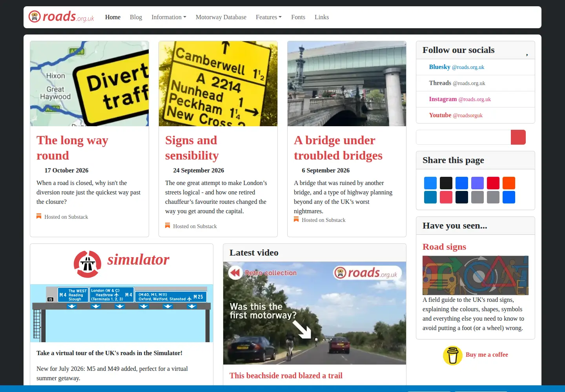Open the Road signs guide link

point(444,247)
